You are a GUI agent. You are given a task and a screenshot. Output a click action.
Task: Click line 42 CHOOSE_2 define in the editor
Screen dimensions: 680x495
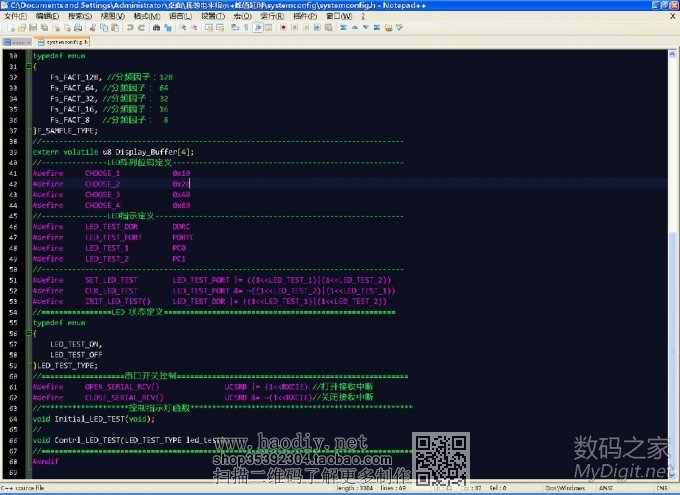pyautogui.click(x=102, y=184)
